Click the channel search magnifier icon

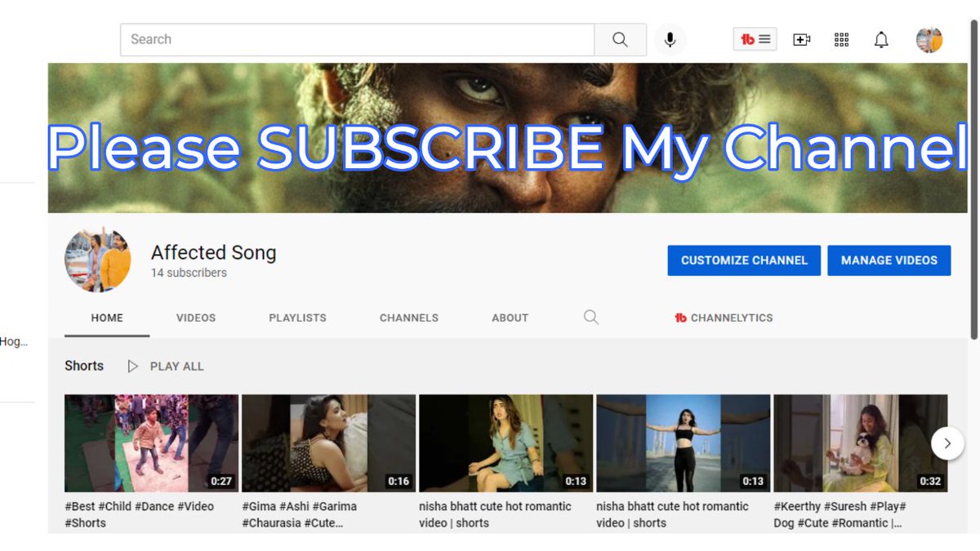[591, 318]
